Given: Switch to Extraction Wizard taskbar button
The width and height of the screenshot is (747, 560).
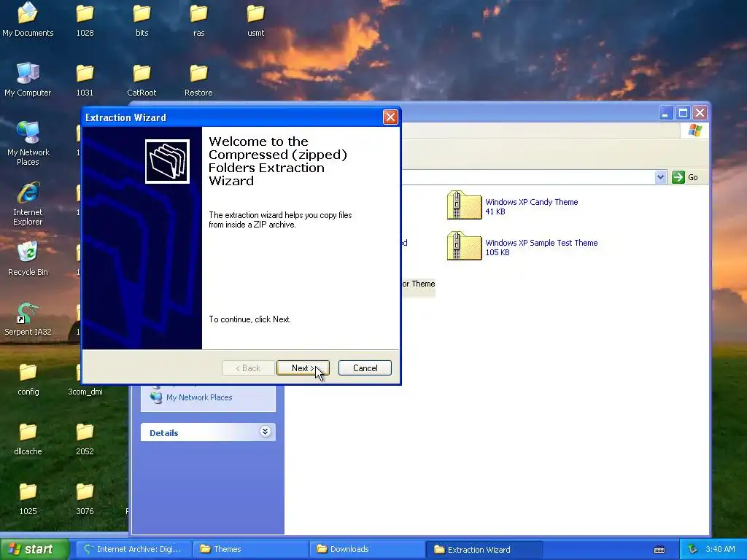Looking at the screenshot, I should 484,549.
